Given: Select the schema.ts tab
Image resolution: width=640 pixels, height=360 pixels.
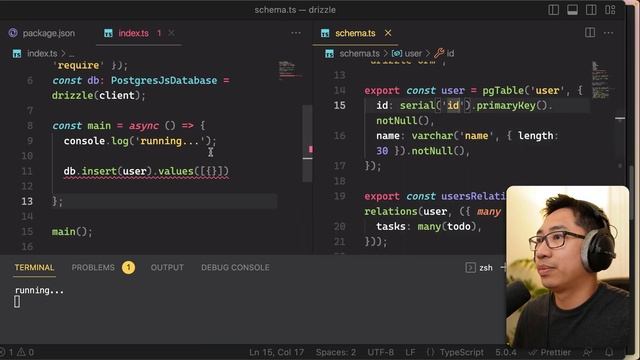Looking at the screenshot, I should point(355,33).
